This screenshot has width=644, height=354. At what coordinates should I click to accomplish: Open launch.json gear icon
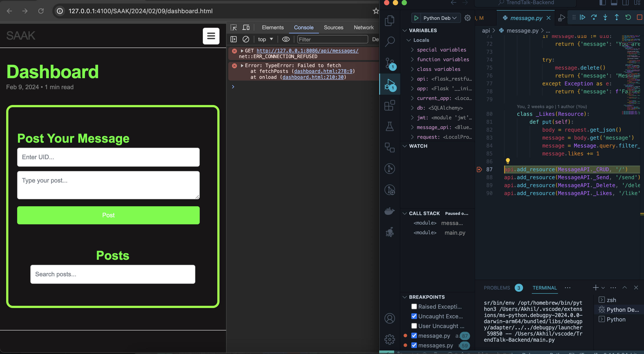467,18
